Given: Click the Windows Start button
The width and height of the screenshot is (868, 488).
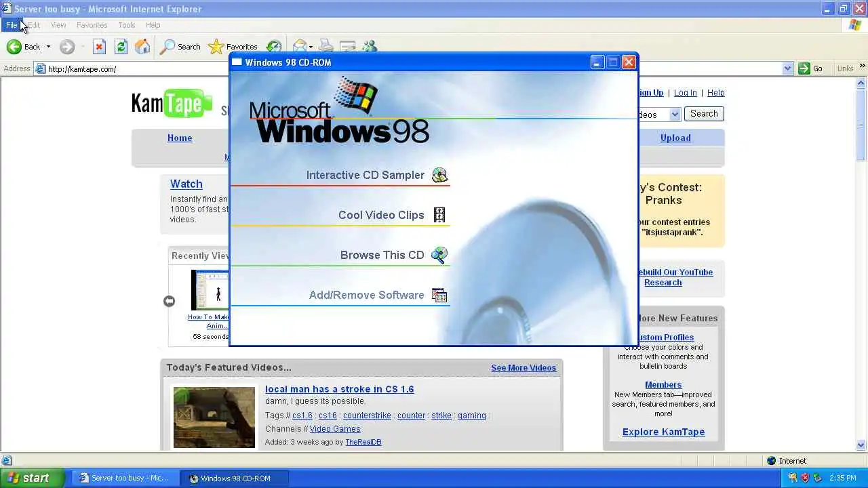Looking at the screenshot, I should coord(32,478).
